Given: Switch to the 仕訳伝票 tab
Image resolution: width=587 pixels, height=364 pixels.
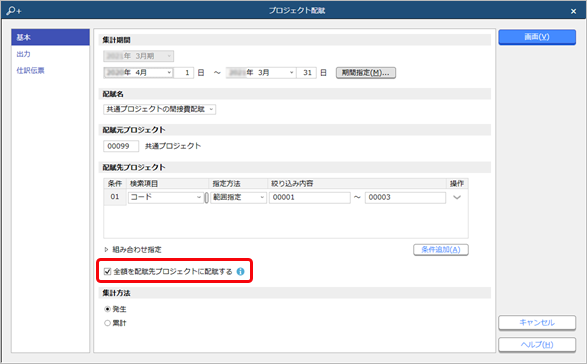Looking at the screenshot, I should 30,70.
